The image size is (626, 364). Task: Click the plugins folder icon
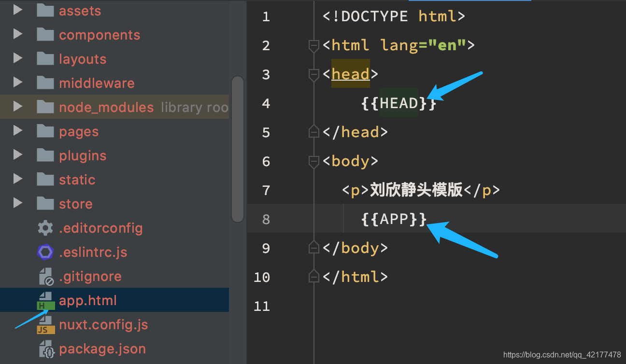45,154
